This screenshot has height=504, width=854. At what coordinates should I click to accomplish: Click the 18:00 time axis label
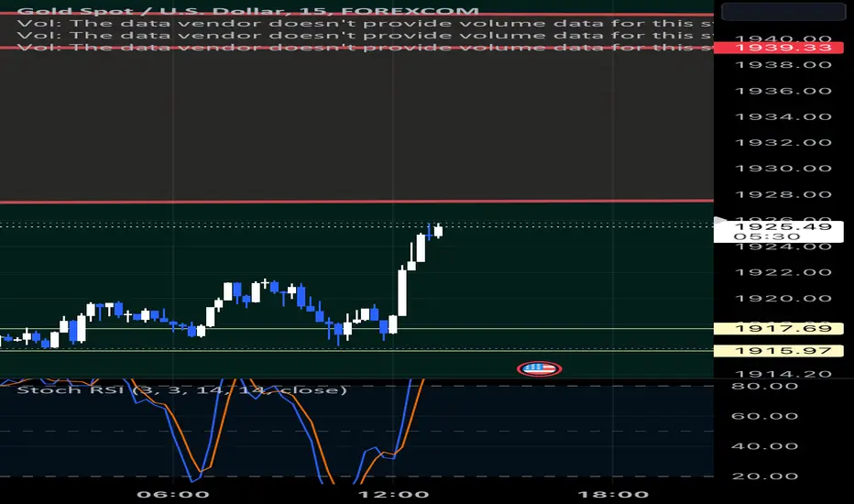[x=613, y=495]
